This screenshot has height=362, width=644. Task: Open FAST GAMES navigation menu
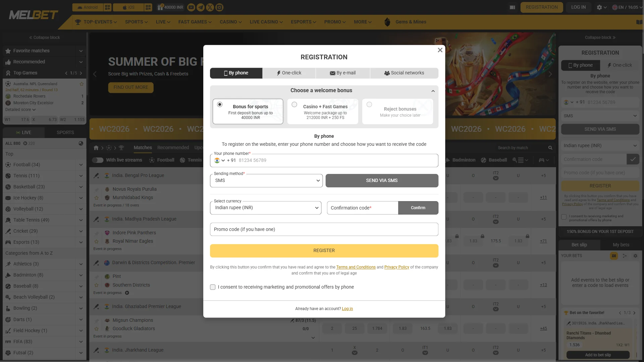pos(195,22)
